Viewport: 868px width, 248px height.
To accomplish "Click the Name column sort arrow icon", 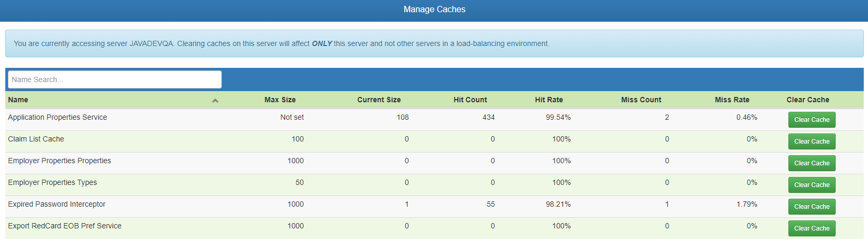I will (x=215, y=100).
